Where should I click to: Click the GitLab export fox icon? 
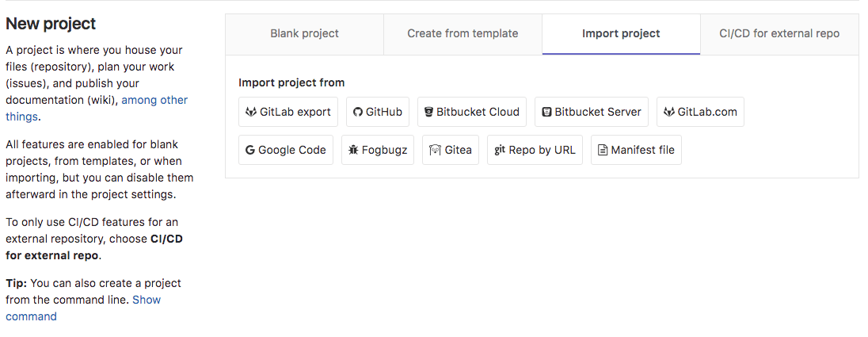click(x=251, y=112)
